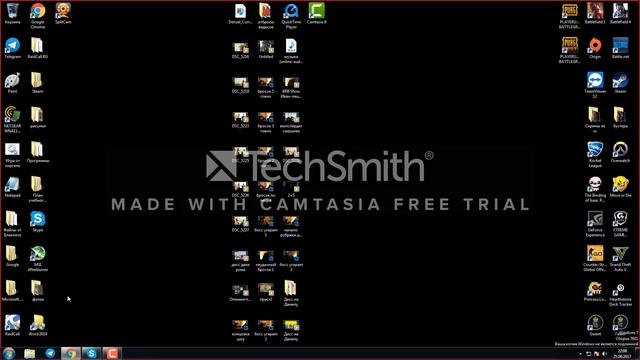
Task: Click the NETGEAR adapter shortcut
Action: coord(12,120)
